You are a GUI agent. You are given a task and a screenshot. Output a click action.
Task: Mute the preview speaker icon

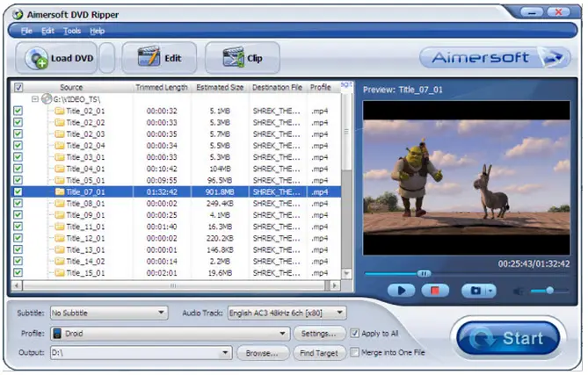[x=519, y=291]
